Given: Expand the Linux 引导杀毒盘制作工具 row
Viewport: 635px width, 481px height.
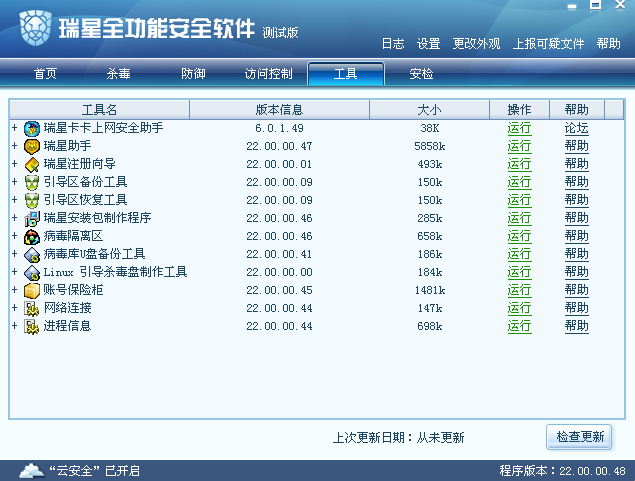Looking at the screenshot, I should pyautogui.click(x=15, y=272).
